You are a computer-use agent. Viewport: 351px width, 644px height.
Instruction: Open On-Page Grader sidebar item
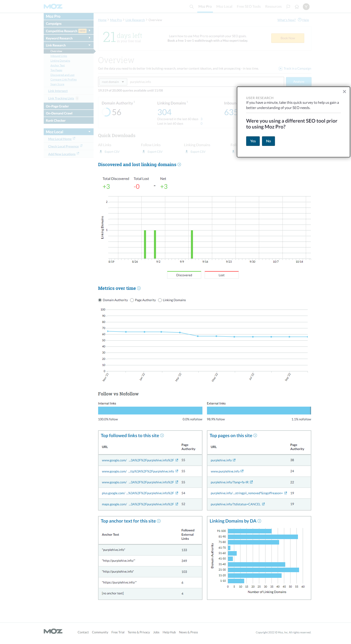click(x=68, y=106)
